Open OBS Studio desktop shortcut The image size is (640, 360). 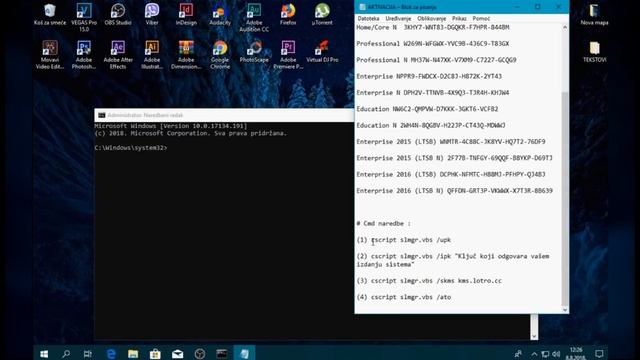(x=118, y=14)
